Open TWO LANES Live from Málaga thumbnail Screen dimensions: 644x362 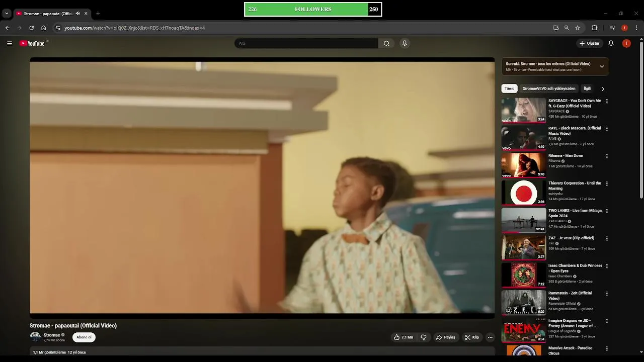524,220
